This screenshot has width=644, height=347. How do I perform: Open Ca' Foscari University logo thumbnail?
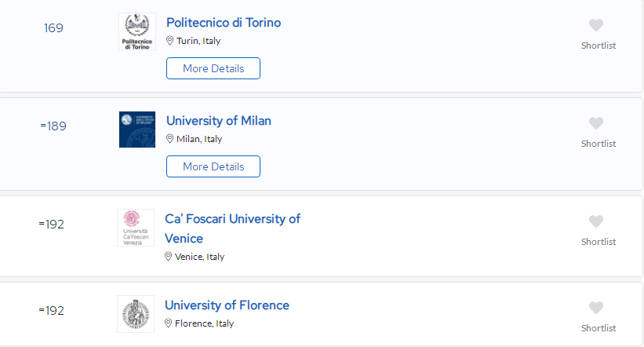point(136,228)
